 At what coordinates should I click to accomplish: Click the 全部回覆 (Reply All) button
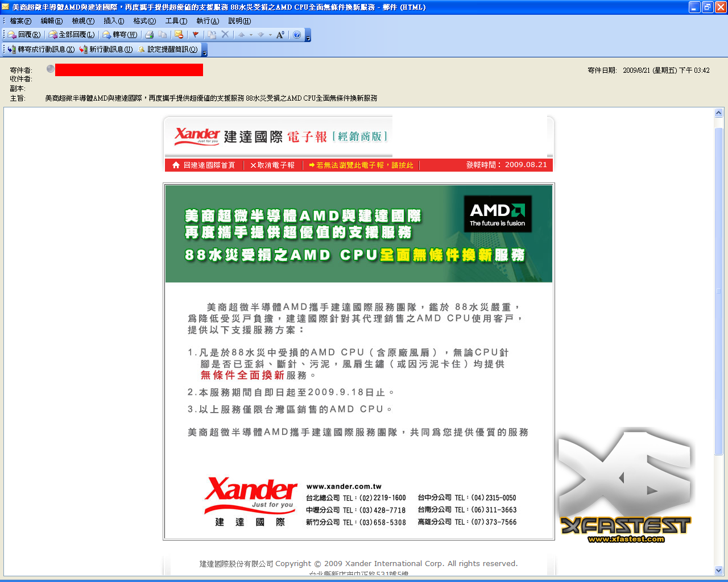pyautogui.click(x=72, y=35)
